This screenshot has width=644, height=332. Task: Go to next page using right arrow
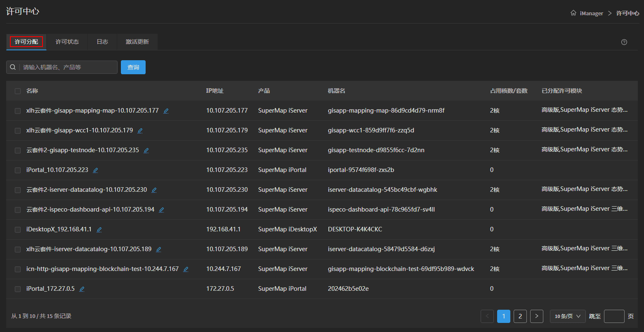coord(536,316)
